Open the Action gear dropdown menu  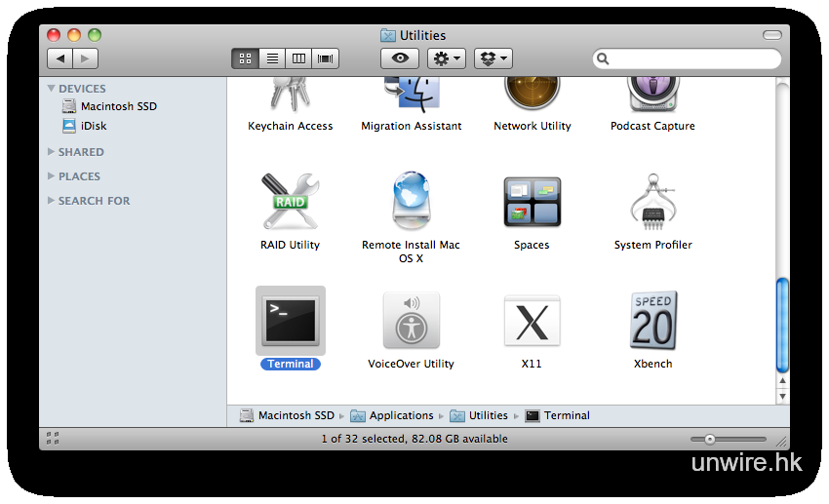(x=448, y=58)
